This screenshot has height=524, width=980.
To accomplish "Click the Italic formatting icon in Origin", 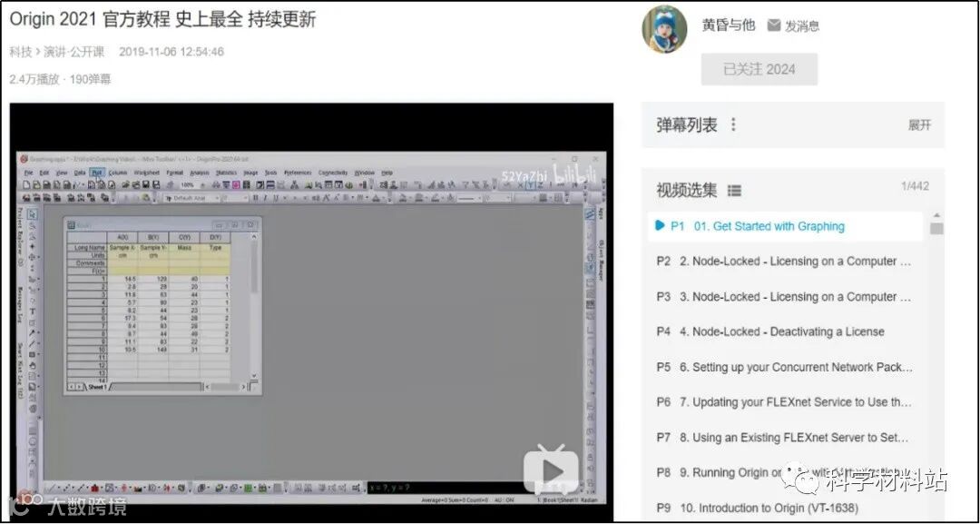I will pyautogui.click(x=265, y=198).
